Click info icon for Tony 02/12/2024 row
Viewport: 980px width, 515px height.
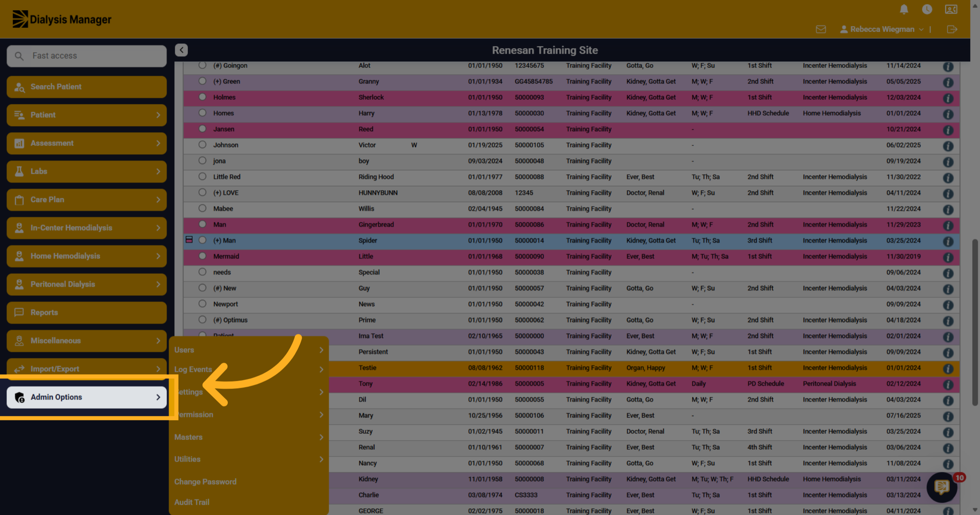[948, 384]
